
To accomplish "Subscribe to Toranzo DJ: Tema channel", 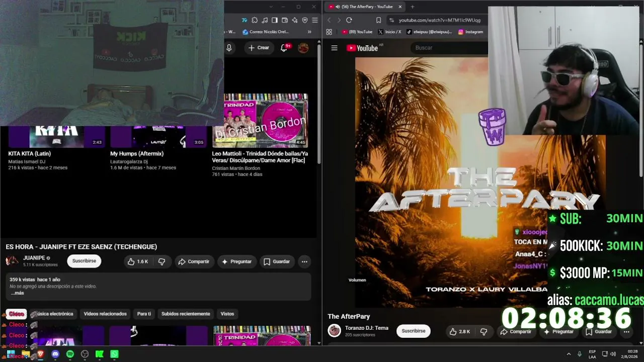I will 414,331.
